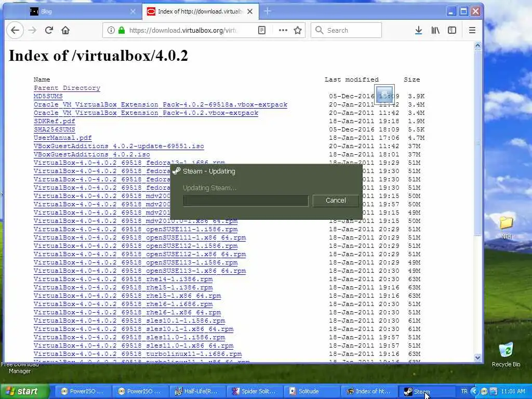Reload the VirtualBox index page

[49, 30]
